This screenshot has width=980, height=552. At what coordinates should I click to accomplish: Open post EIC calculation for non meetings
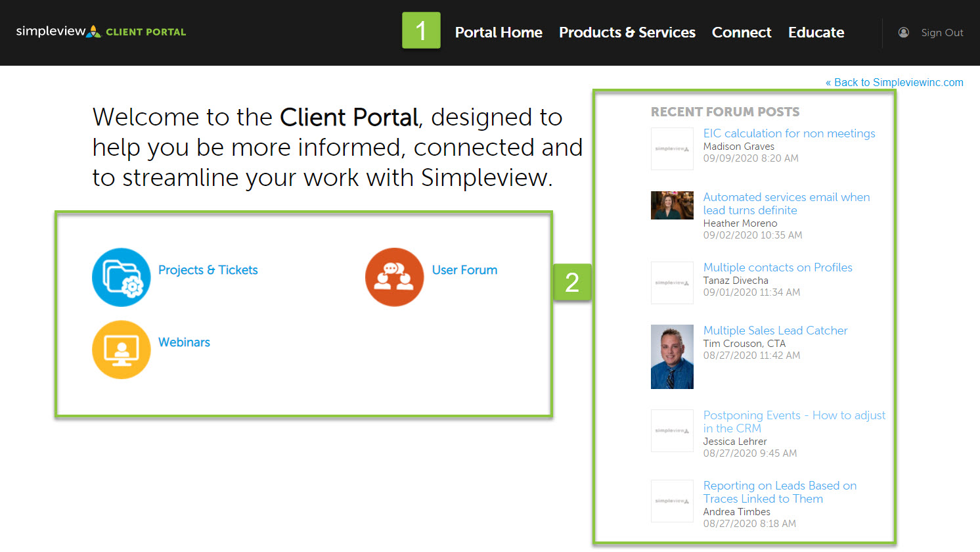(789, 133)
